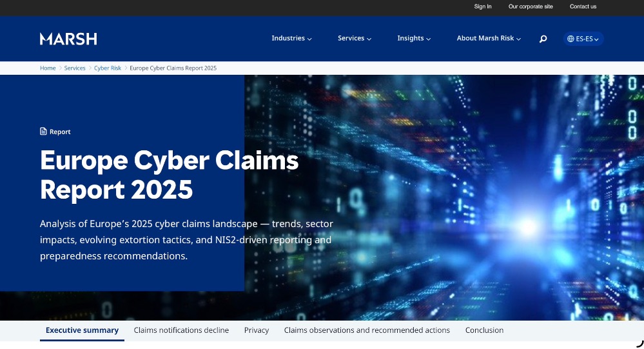
Task: Click the Sign In link
Action: click(x=483, y=6)
